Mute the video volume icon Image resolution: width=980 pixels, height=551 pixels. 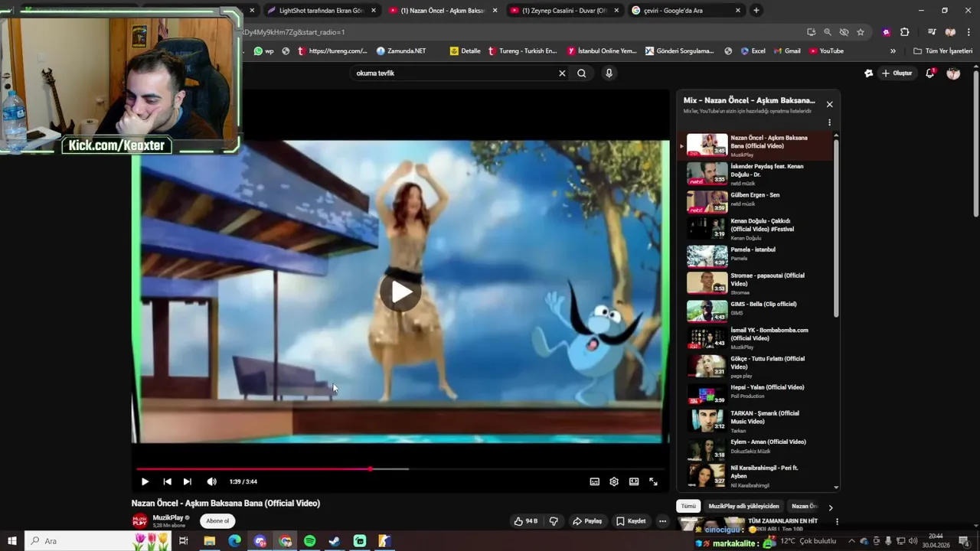(x=212, y=481)
